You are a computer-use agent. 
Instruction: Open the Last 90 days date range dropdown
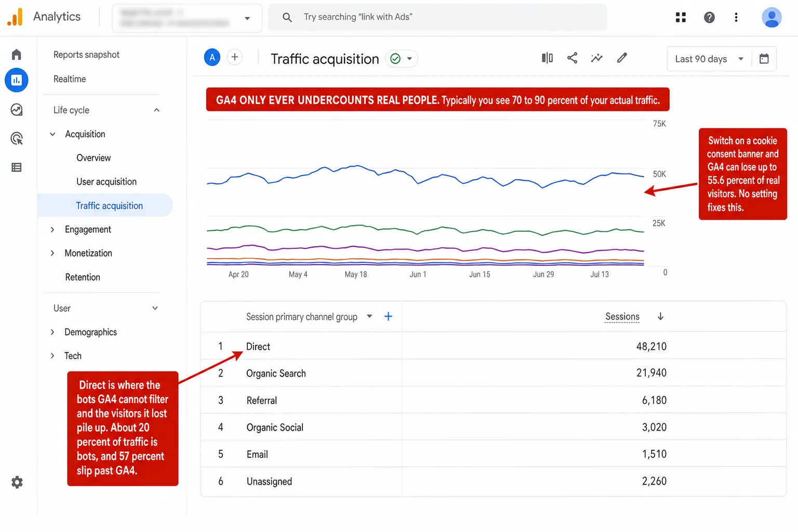click(x=709, y=59)
